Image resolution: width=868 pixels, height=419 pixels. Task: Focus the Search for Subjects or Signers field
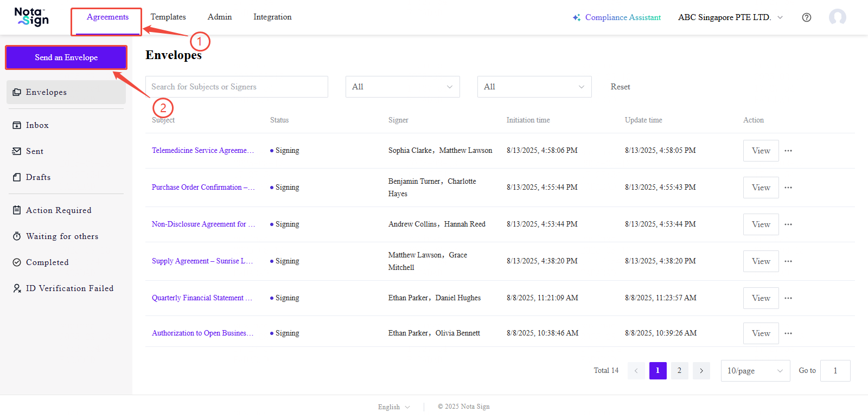(237, 87)
